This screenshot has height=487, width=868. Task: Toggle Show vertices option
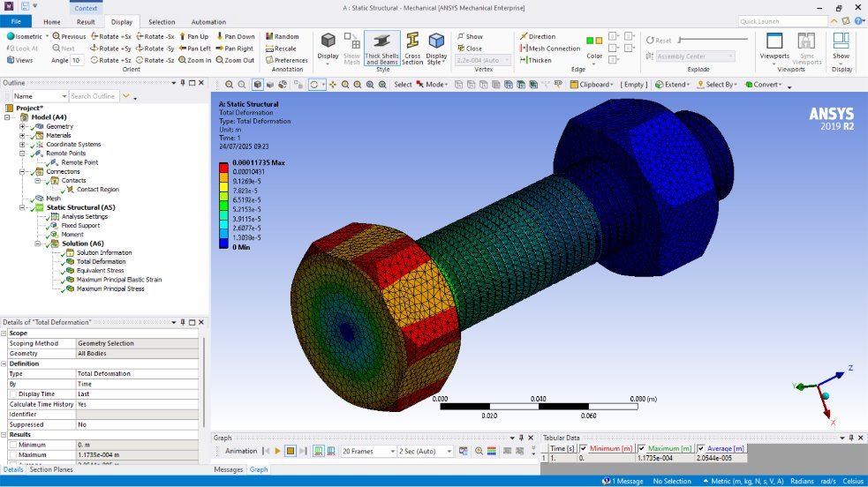[x=470, y=36]
